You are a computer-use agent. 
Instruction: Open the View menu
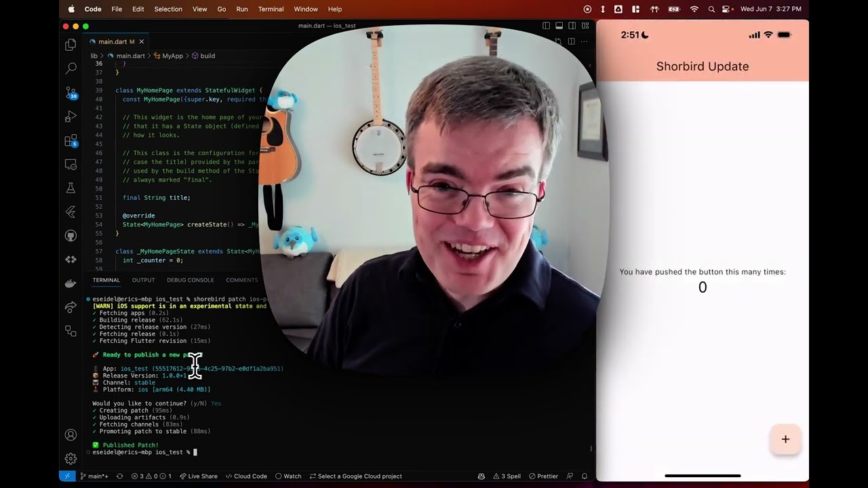(199, 9)
